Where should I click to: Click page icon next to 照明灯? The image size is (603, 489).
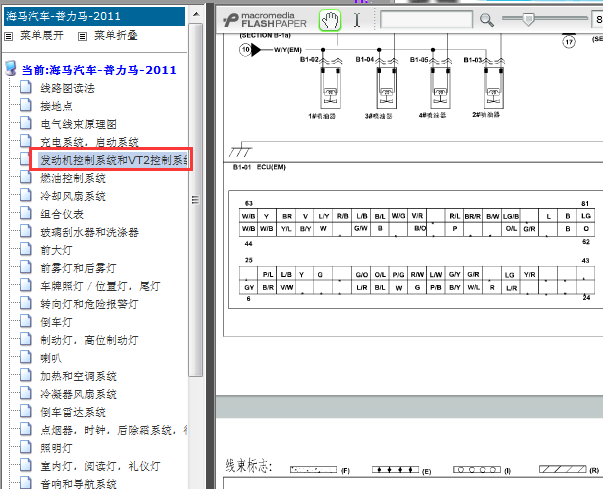point(26,447)
